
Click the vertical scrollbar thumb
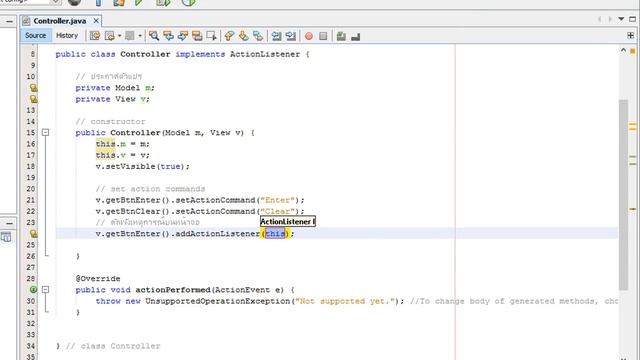(x=623, y=195)
